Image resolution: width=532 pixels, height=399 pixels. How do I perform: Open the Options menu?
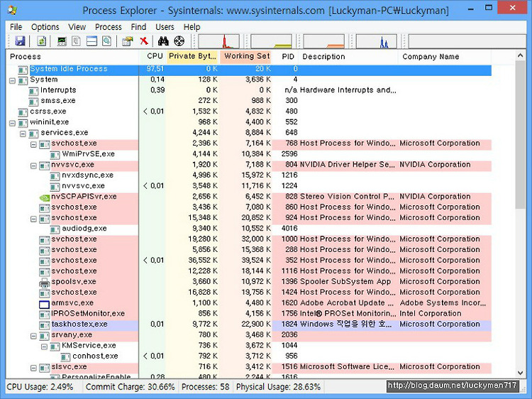(45, 27)
